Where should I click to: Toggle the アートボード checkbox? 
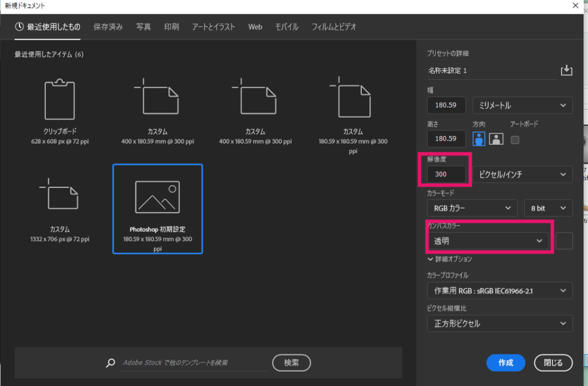pyautogui.click(x=515, y=139)
